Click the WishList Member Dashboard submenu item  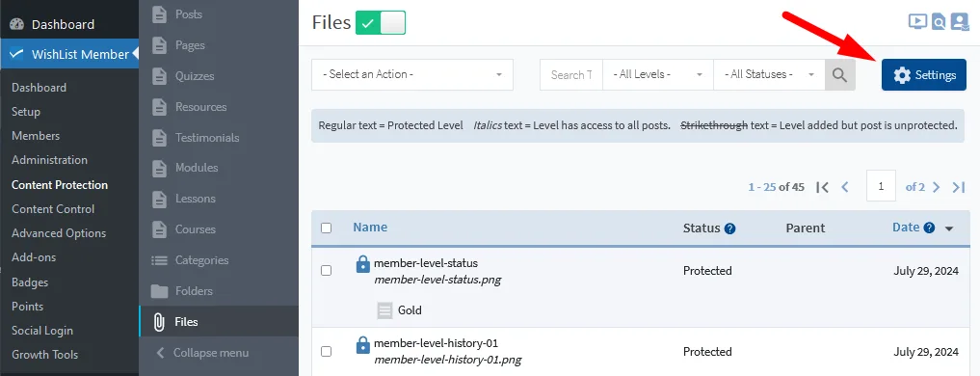[39, 88]
